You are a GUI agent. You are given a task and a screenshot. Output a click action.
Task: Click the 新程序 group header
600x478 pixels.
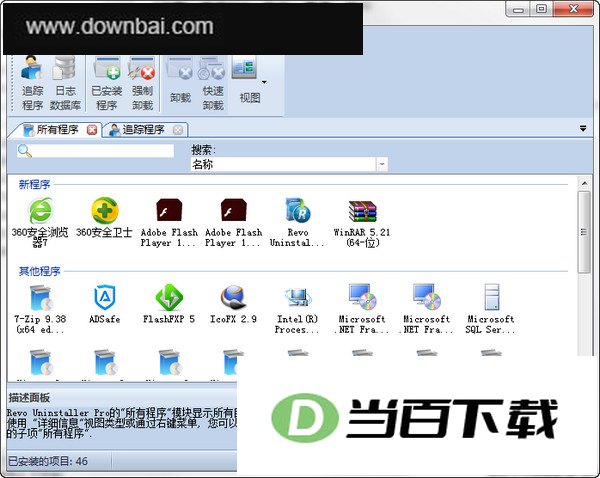coord(34,184)
